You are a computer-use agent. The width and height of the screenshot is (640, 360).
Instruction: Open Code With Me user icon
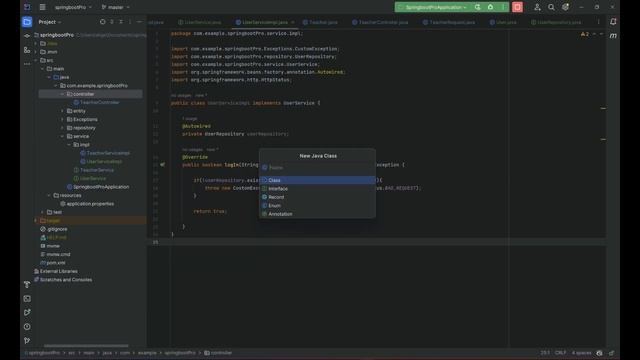pyautogui.click(x=537, y=7)
